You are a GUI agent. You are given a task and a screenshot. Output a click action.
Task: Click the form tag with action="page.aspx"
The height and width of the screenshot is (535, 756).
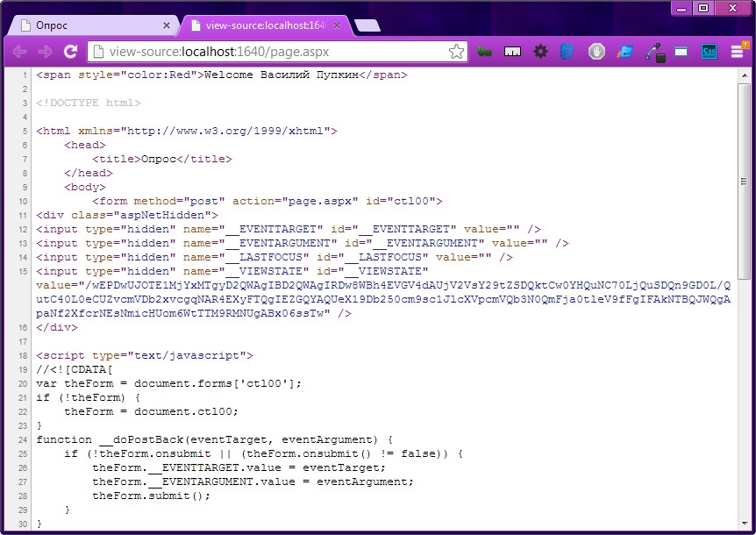(x=267, y=201)
